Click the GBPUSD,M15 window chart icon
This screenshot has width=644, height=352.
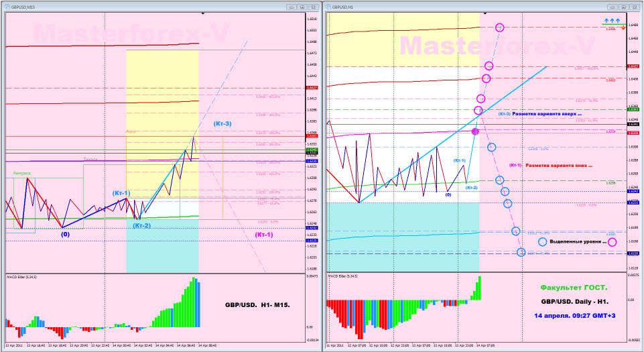coord(7,7)
